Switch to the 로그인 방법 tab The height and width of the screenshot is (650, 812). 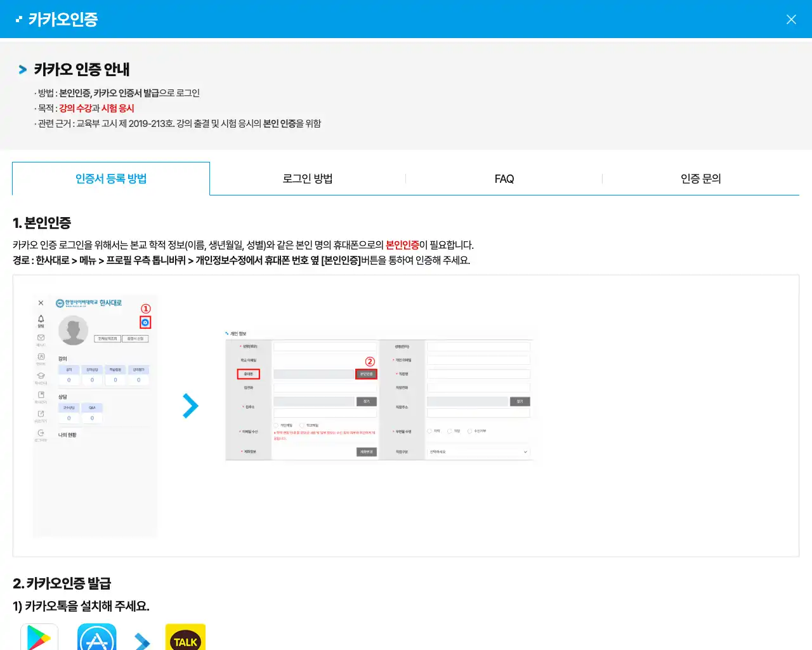pyautogui.click(x=307, y=178)
